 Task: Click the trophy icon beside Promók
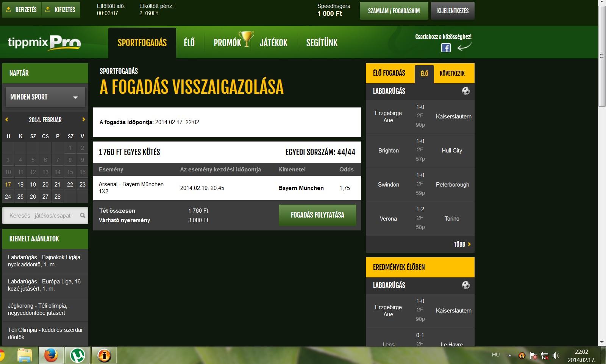pos(247,39)
